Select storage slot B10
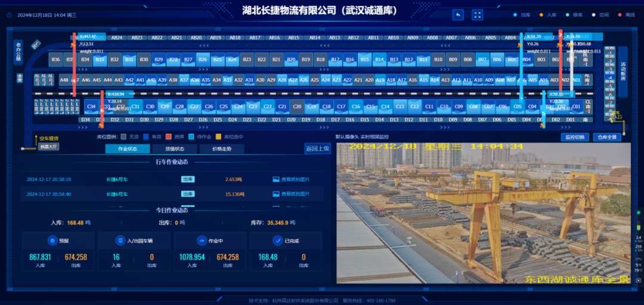 (438, 60)
